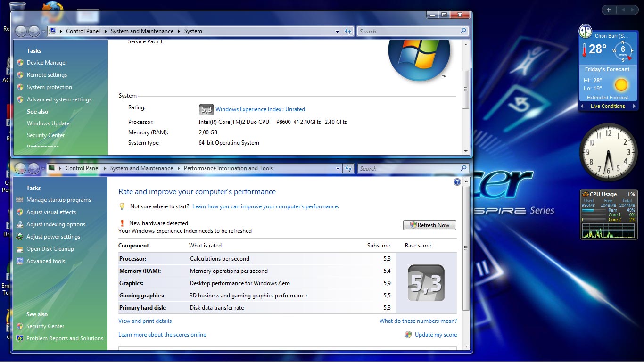Image resolution: width=644 pixels, height=362 pixels.
Task: Click the Adjust power settings icon
Action: pyautogui.click(x=19, y=237)
